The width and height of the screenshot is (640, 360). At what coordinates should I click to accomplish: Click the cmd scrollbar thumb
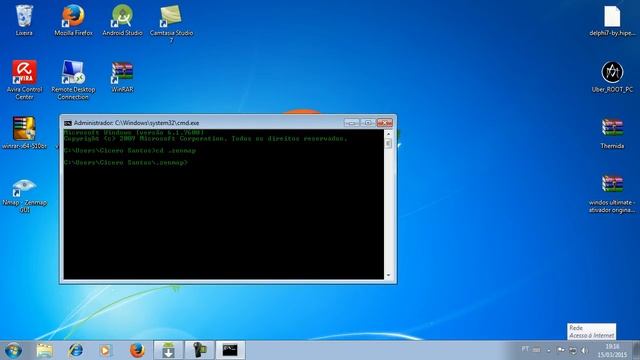pyautogui.click(x=388, y=143)
